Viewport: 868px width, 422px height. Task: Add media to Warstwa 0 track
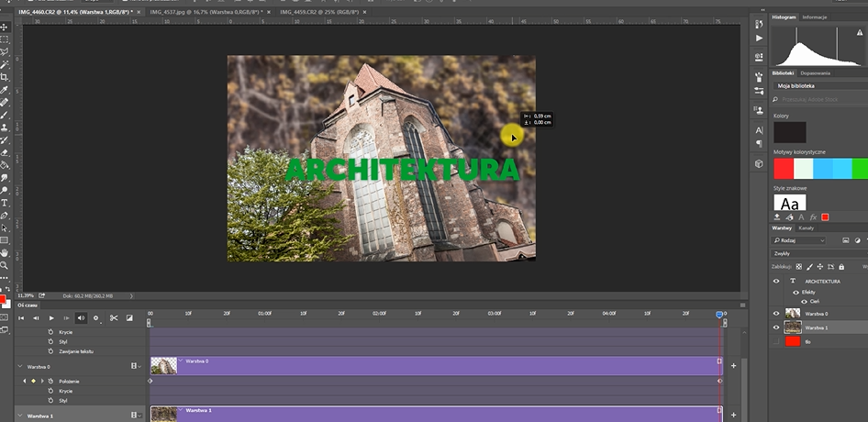point(733,365)
